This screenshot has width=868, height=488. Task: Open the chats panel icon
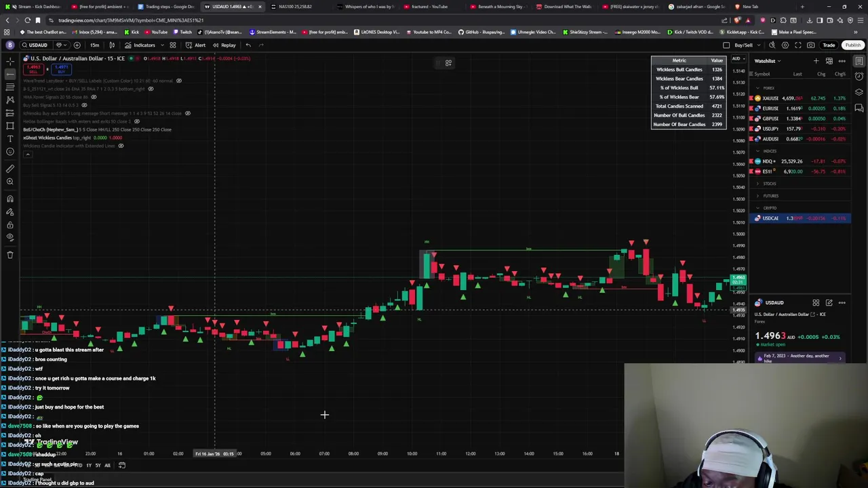[859, 108]
